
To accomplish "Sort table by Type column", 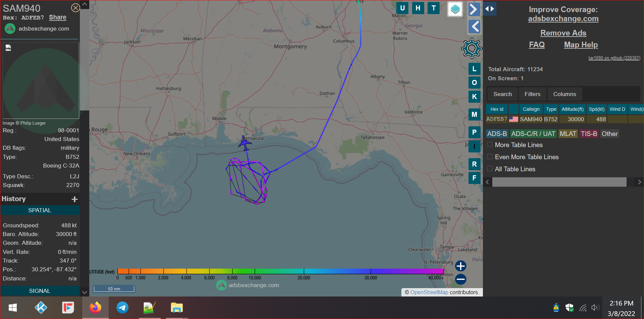I will coord(551,109).
